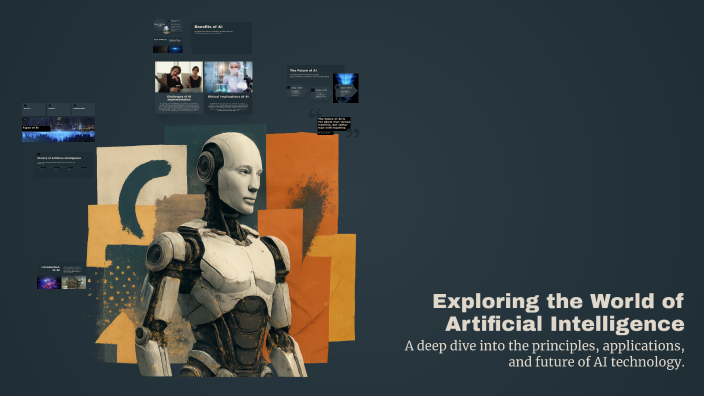The height and width of the screenshot is (396, 704).
Task: Open the Benefits of AI topic frame
Action: click(x=222, y=38)
